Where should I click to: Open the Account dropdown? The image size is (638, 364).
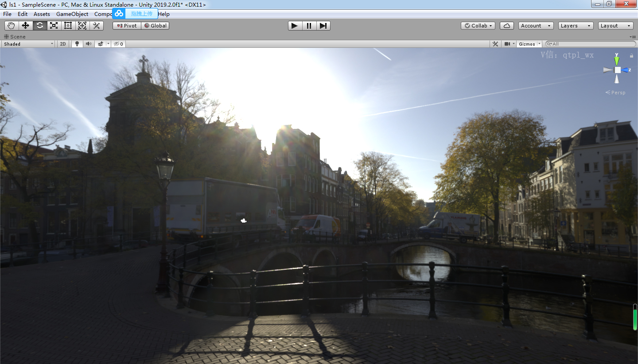click(x=536, y=26)
